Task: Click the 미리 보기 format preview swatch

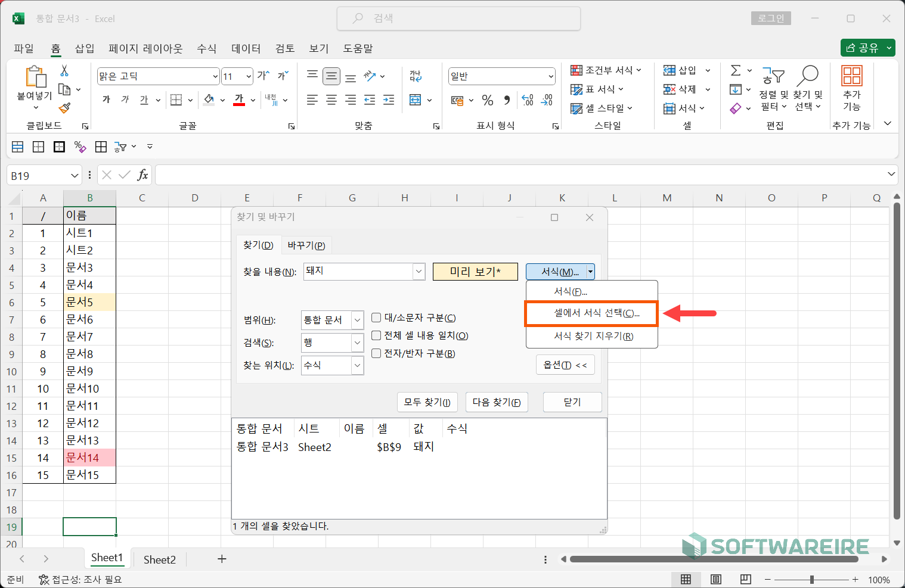Action: tap(475, 272)
